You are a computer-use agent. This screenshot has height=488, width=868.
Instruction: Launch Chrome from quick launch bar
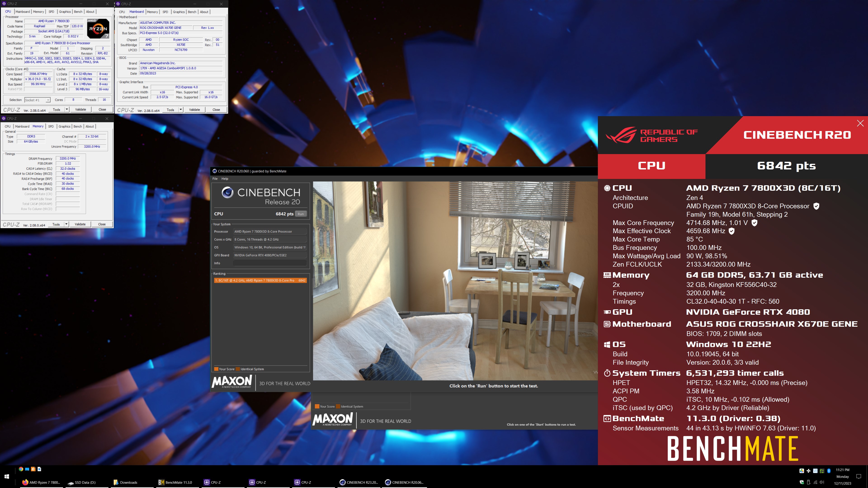point(21,469)
